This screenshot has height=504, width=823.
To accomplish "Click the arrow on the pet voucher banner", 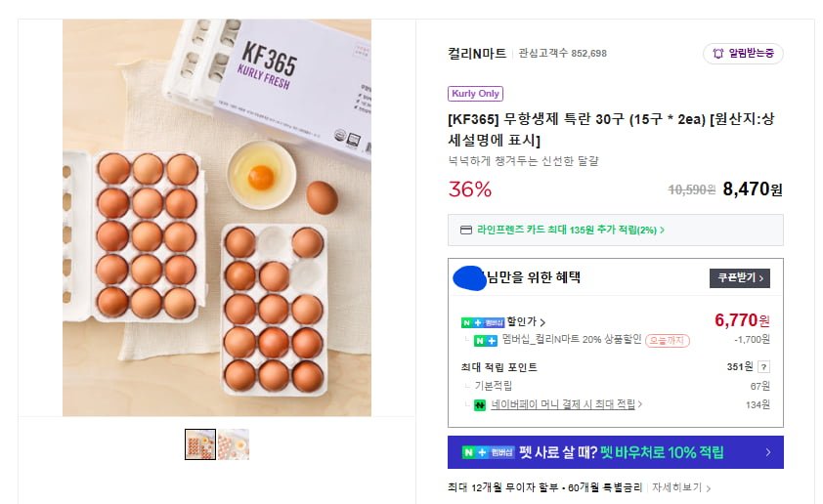I will coord(767,452).
